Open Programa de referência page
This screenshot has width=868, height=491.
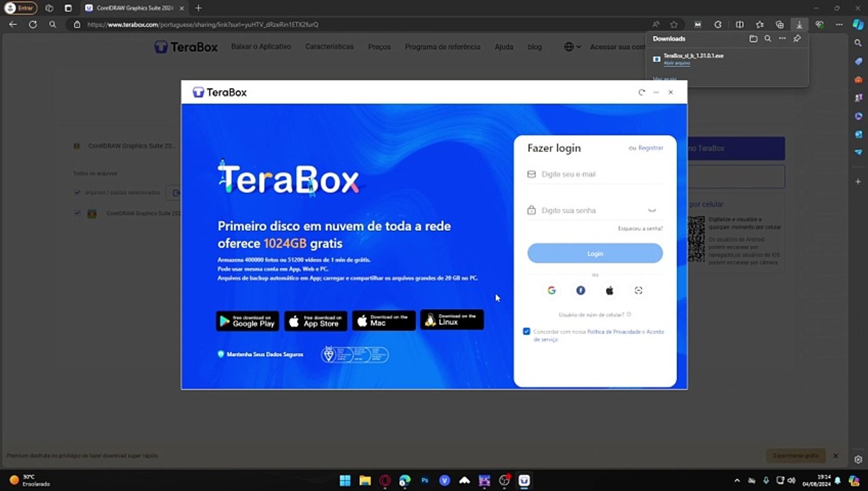[x=443, y=47]
